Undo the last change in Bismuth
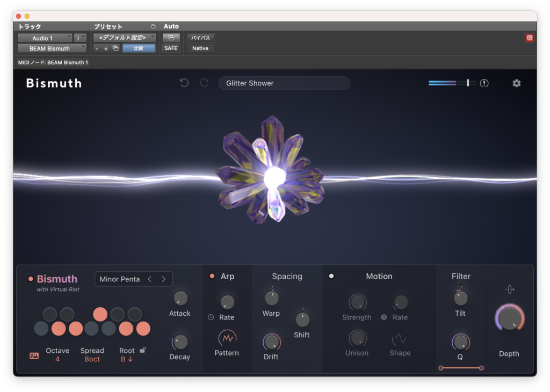This screenshot has width=550, height=392. click(184, 83)
